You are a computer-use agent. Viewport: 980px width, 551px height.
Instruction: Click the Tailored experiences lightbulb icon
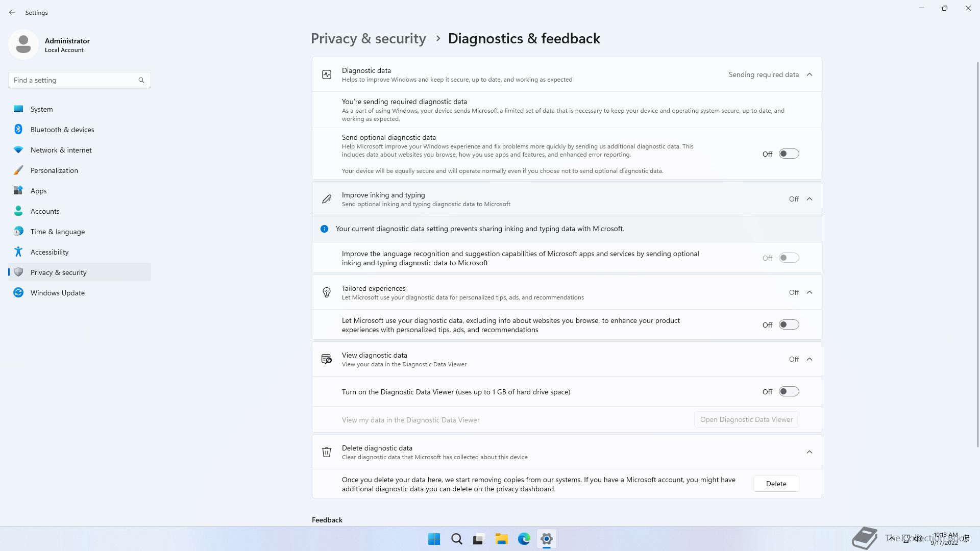pyautogui.click(x=327, y=293)
